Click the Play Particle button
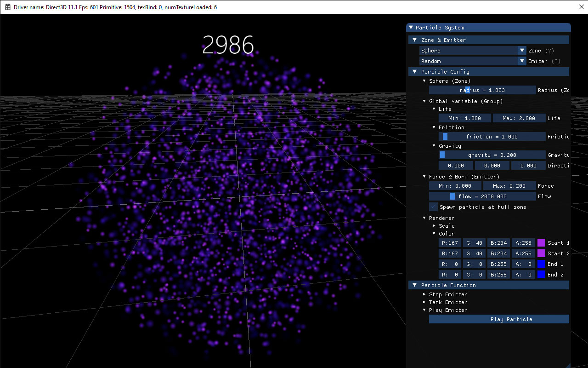The height and width of the screenshot is (368, 588). point(499,319)
